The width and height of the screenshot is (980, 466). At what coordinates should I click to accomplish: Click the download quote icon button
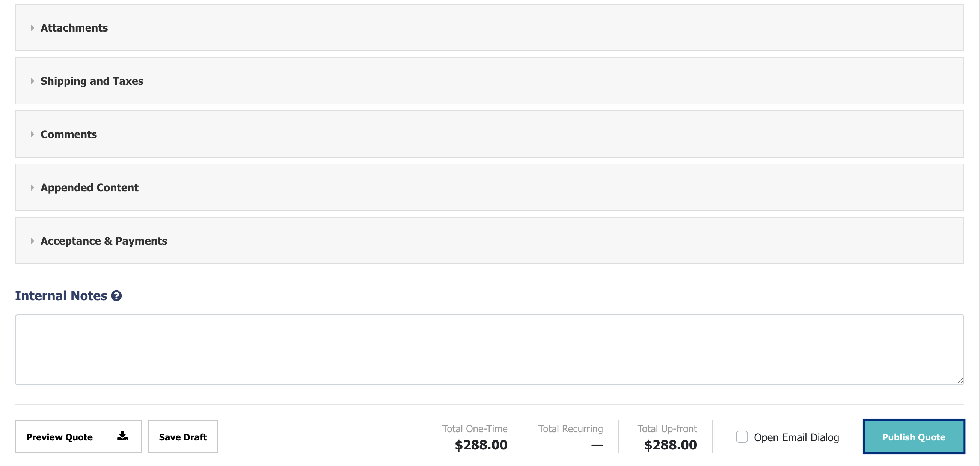(122, 436)
